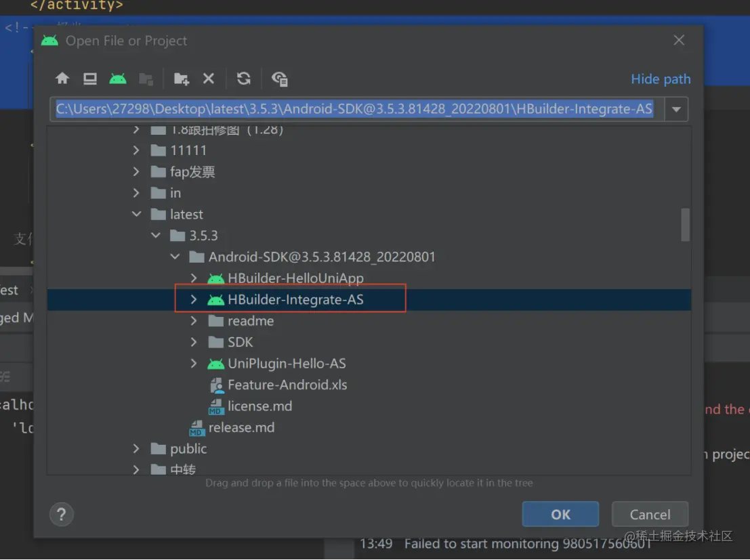
Task: Open the Android project directory icon
Action: (x=118, y=79)
